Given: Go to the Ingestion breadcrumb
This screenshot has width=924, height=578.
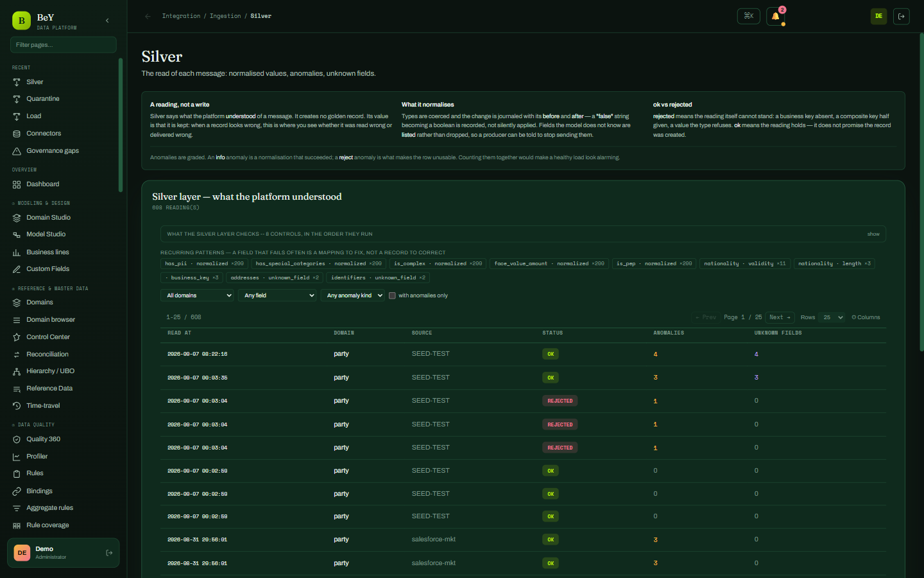Looking at the screenshot, I should pos(225,16).
